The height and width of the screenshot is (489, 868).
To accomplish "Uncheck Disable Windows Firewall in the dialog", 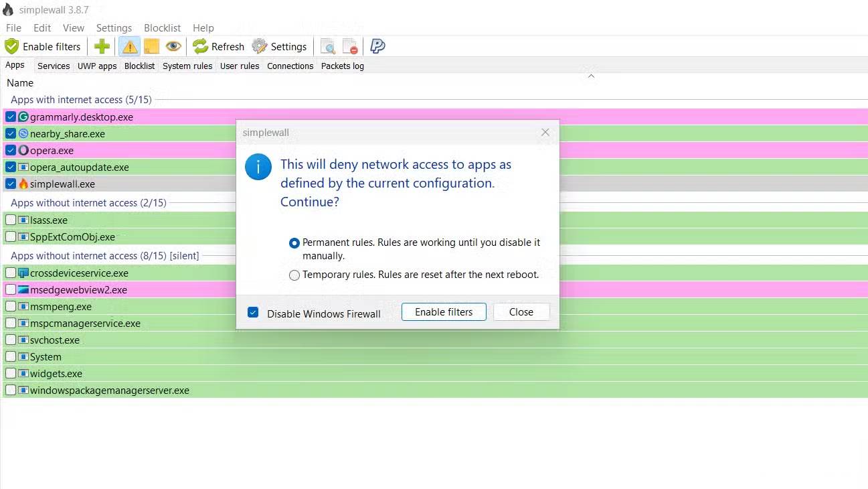I will (253, 312).
